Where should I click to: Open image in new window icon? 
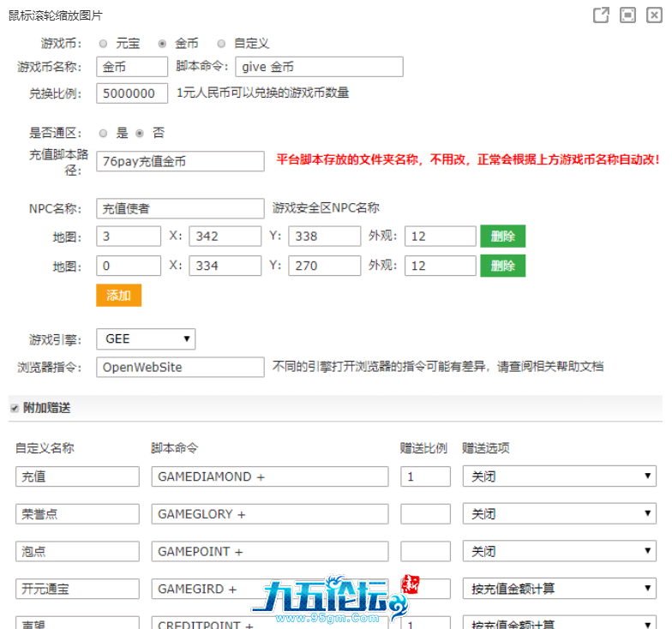pyautogui.click(x=602, y=15)
